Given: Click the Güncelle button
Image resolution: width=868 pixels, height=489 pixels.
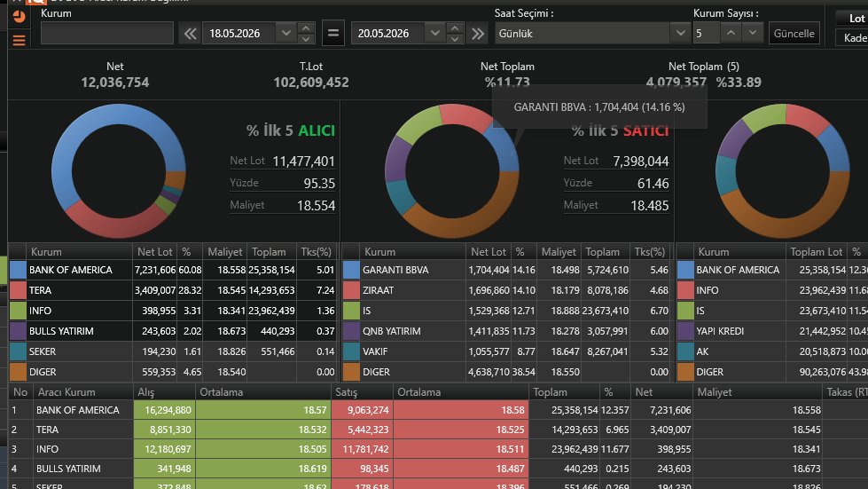Looking at the screenshot, I should [794, 33].
